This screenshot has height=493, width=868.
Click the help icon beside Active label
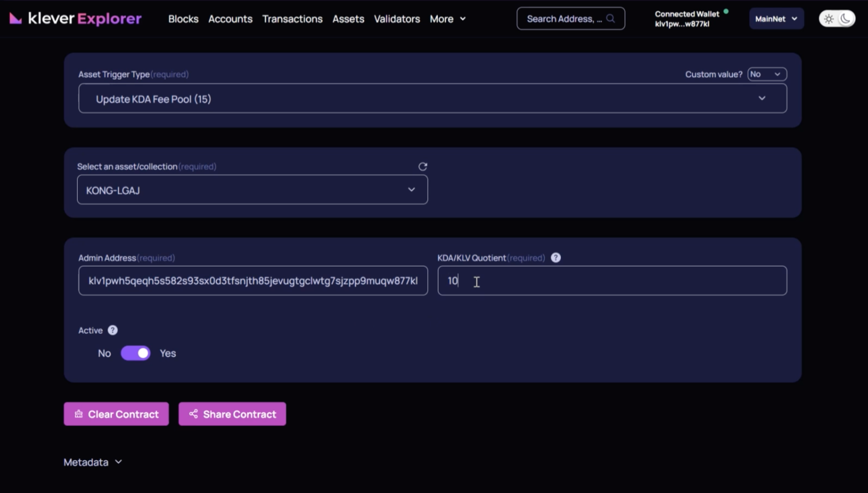pyautogui.click(x=113, y=330)
